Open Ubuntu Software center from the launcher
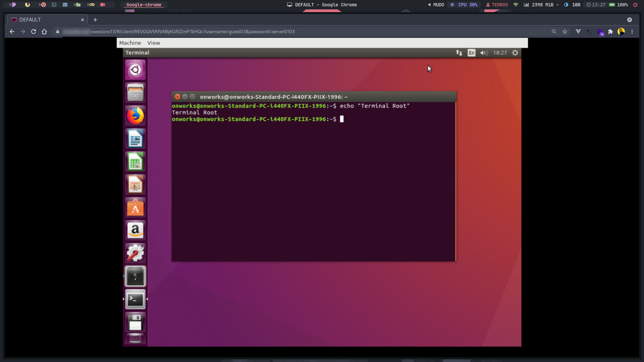The height and width of the screenshot is (362, 644). [135, 207]
